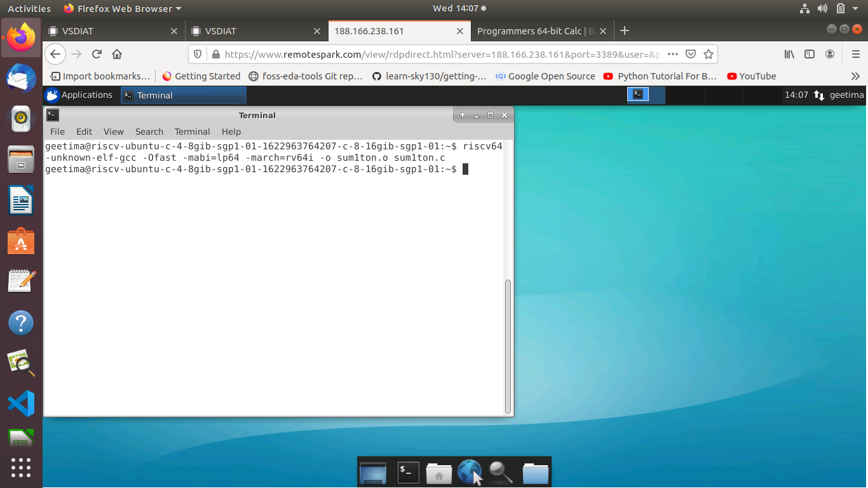This screenshot has width=868, height=488.
Task: Open Firefox account icon
Action: pyautogui.click(x=830, y=55)
